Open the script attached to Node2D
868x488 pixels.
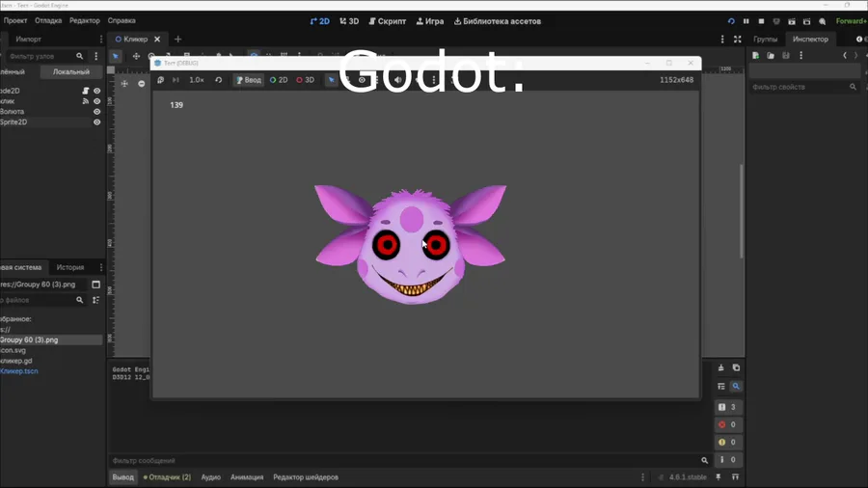pyautogui.click(x=86, y=91)
